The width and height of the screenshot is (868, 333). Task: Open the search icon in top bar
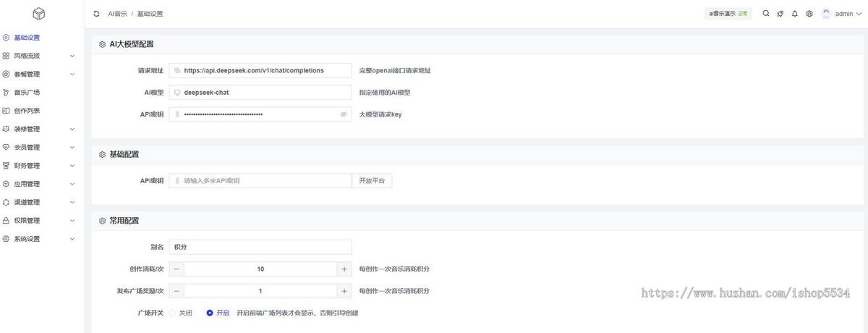tap(766, 14)
